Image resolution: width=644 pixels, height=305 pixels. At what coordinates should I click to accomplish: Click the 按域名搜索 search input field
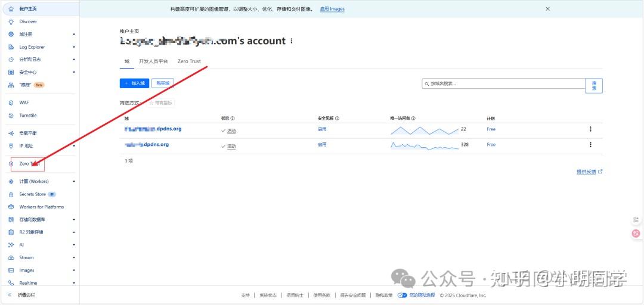503,83
